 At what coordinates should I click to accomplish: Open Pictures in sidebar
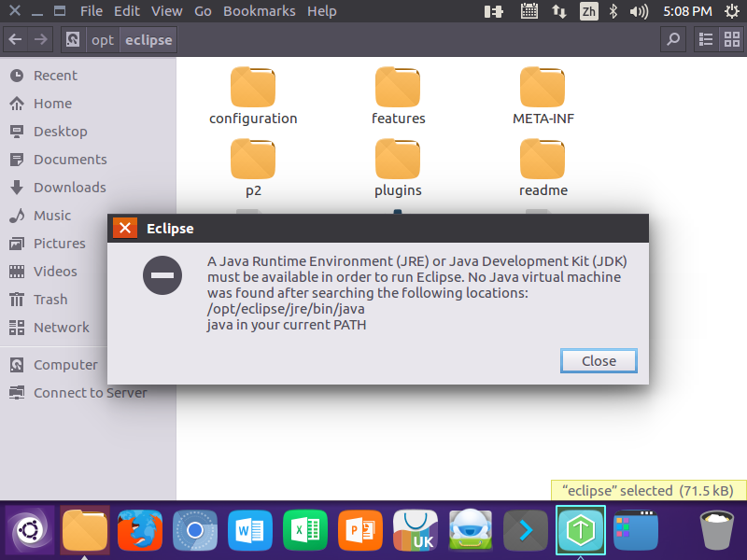[x=53, y=244]
